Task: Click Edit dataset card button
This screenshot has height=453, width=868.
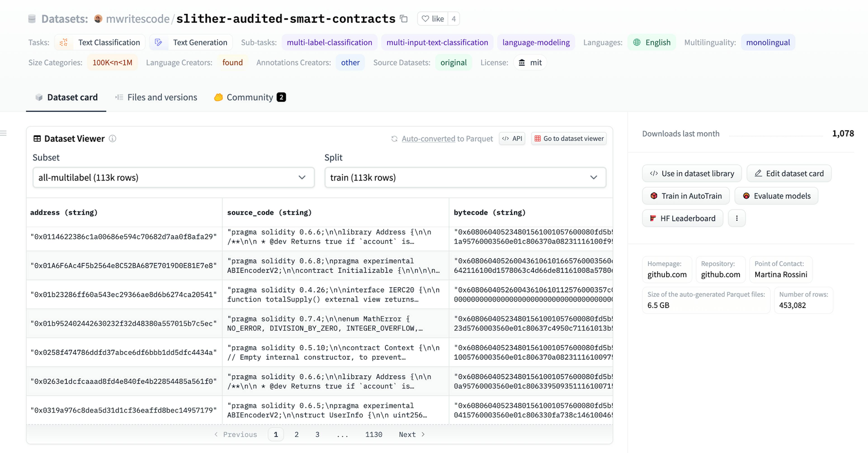Action: click(x=789, y=173)
